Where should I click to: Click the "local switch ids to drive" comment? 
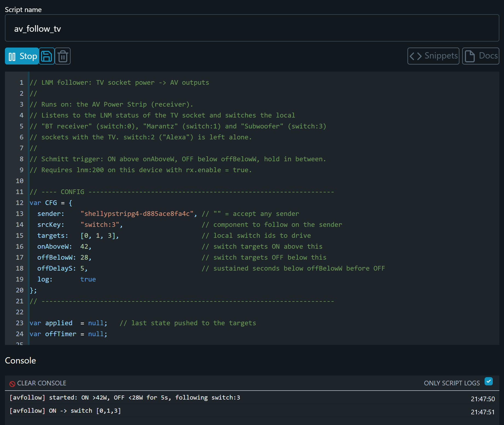(x=256, y=236)
